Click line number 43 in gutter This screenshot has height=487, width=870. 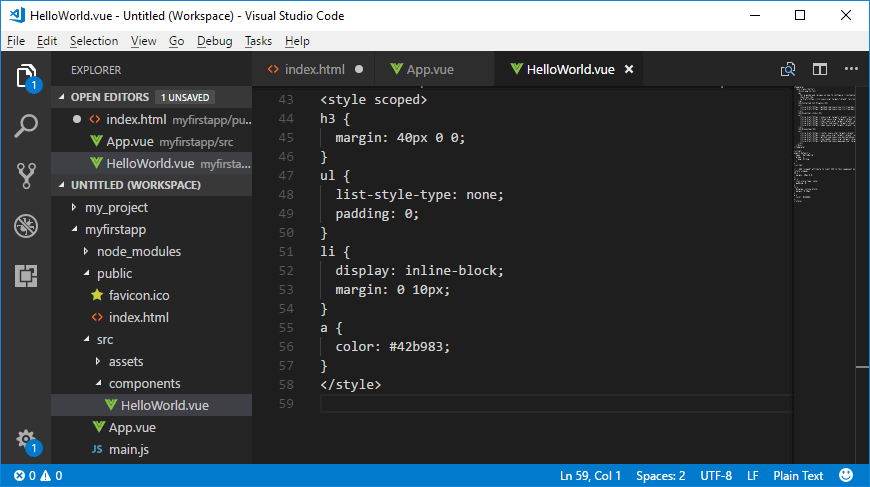point(286,100)
